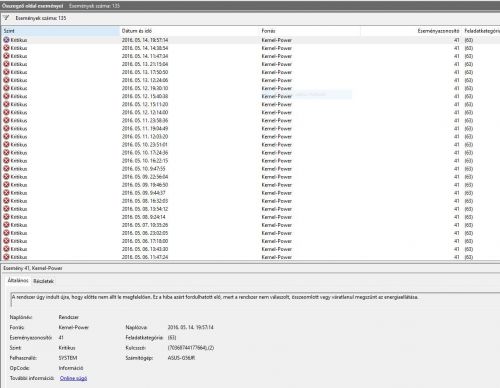Sort by the Forrás column header

pyautogui.click(x=310, y=31)
